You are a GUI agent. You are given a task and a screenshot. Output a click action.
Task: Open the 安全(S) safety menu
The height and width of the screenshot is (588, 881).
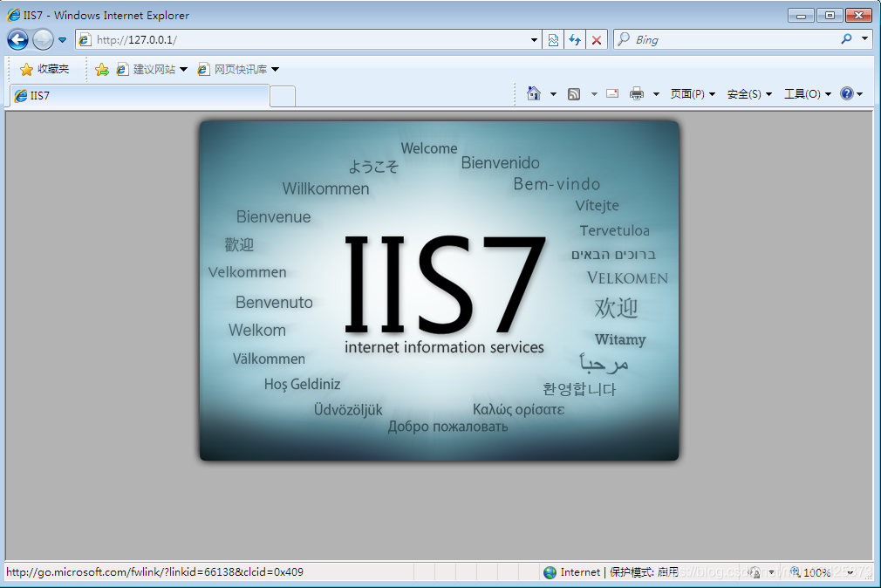click(x=749, y=94)
